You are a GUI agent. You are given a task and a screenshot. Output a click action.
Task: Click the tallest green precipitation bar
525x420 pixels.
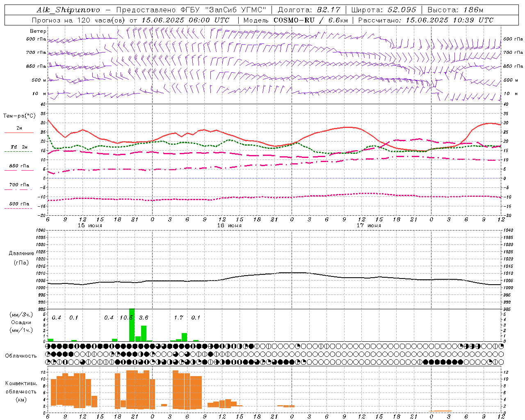tap(132, 325)
